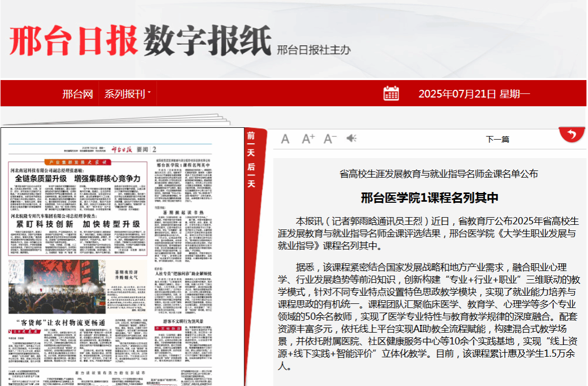
Task: Click the speaker read-aloud icon
Action: (x=351, y=139)
